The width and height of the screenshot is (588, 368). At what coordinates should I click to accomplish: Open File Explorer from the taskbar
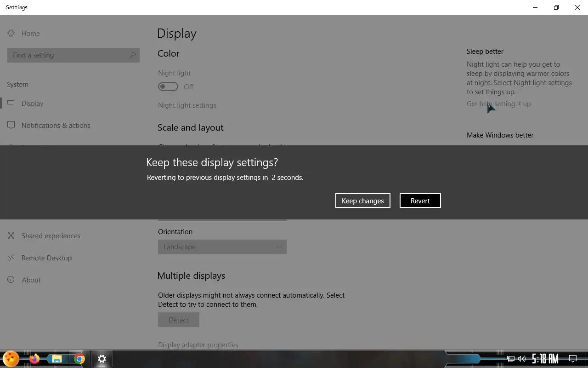[57, 359]
